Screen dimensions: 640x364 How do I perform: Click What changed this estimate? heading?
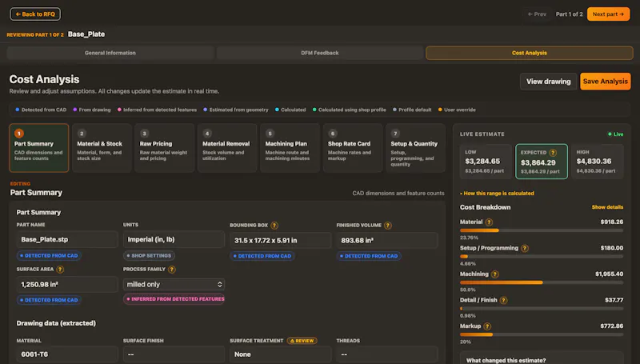(x=506, y=361)
